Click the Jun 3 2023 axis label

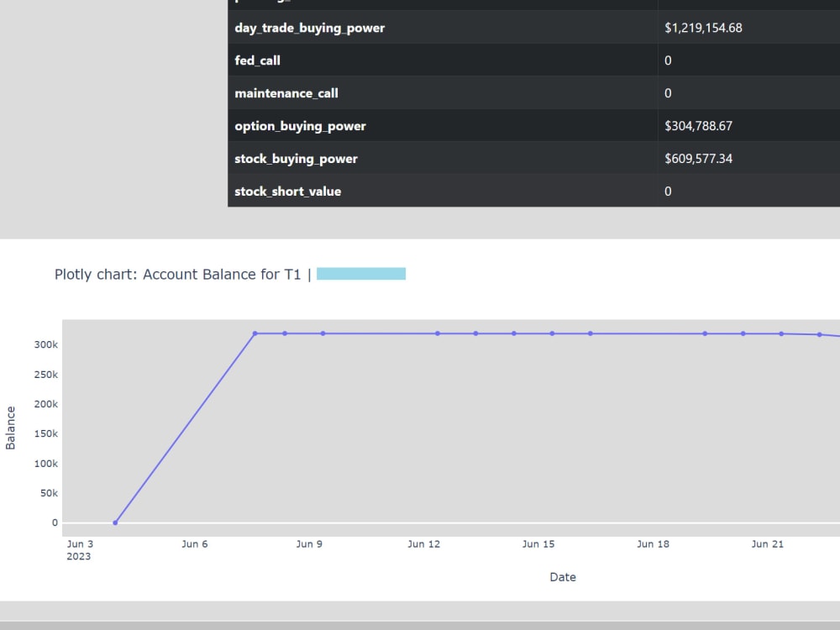coord(80,549)
